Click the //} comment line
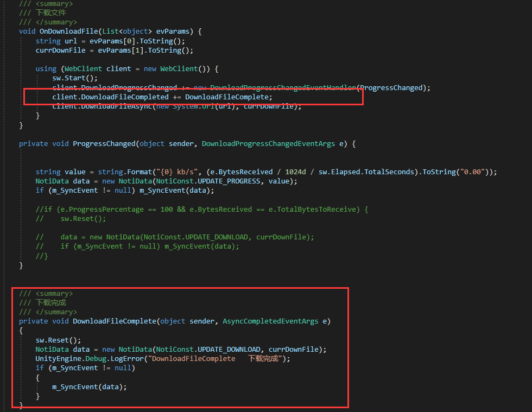 [42, 256]
